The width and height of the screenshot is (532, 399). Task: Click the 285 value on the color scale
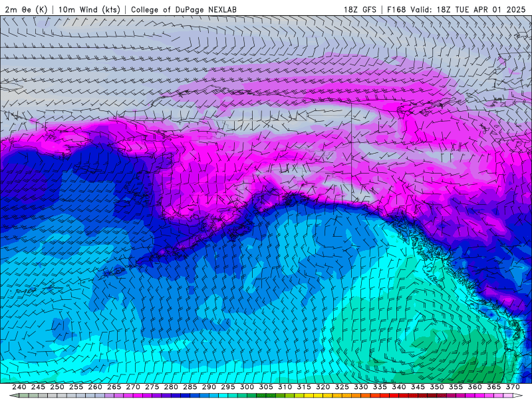tap(190, 387)
